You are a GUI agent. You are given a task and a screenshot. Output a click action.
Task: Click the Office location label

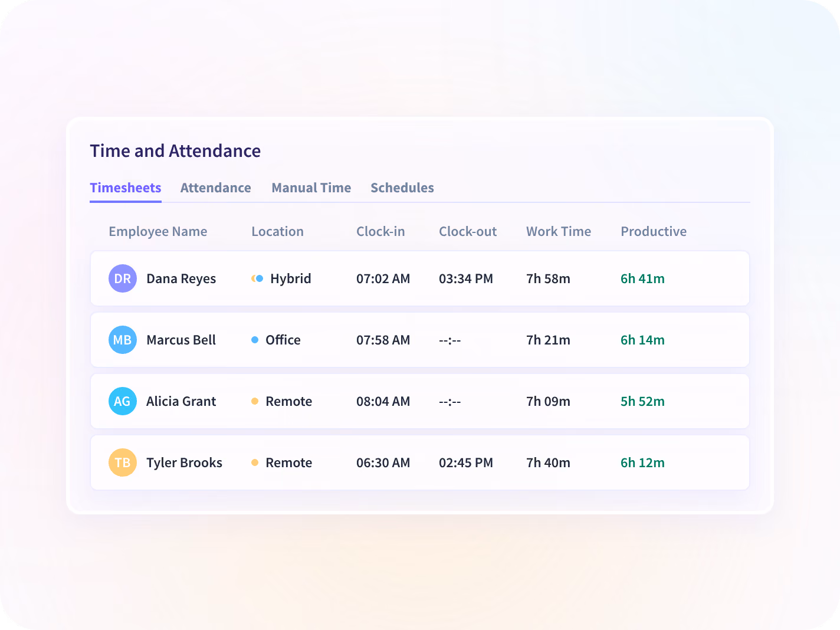pyautogui.click(x=283, y=340)
